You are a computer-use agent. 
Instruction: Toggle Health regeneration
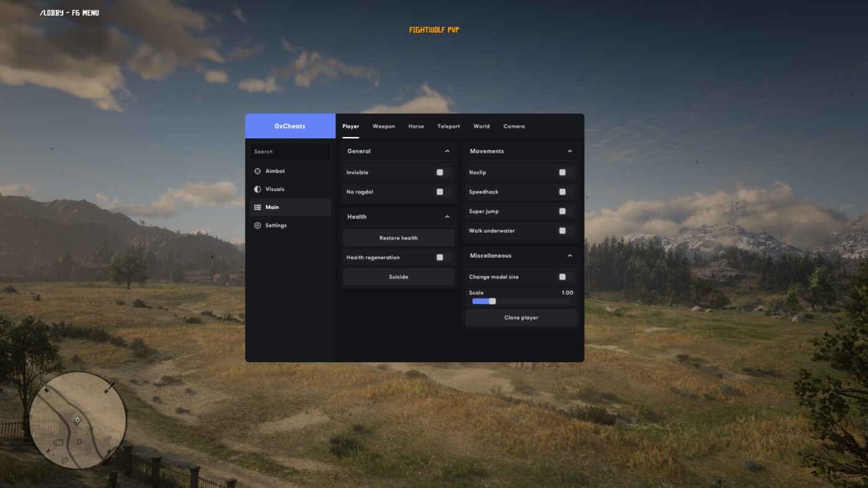click(440, 257)
